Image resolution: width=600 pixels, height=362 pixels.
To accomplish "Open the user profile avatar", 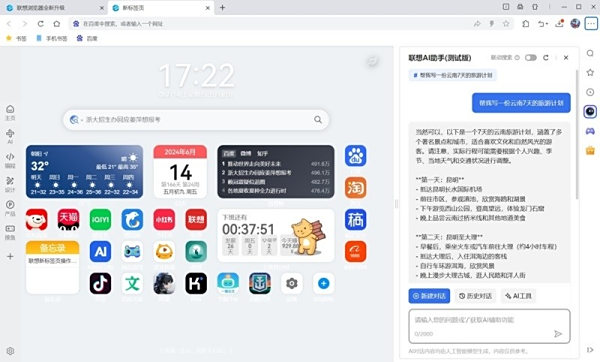I will coord(575,24).
